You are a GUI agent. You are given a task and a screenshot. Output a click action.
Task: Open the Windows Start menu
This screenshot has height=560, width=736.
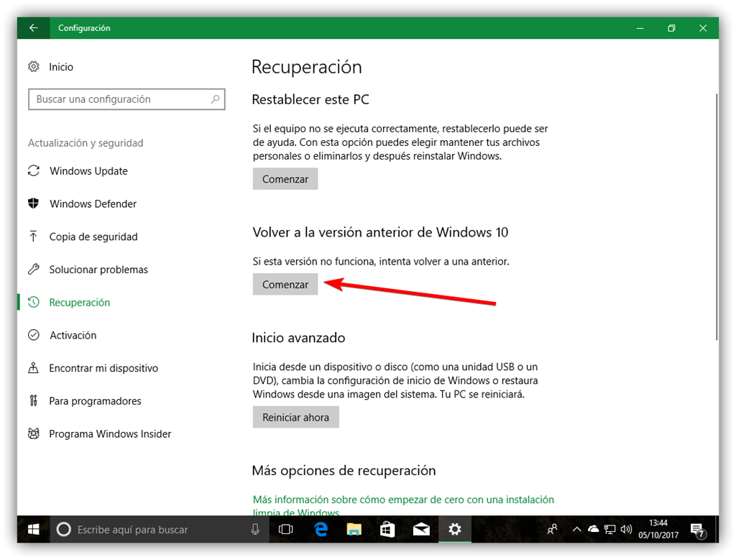(33, 530)
